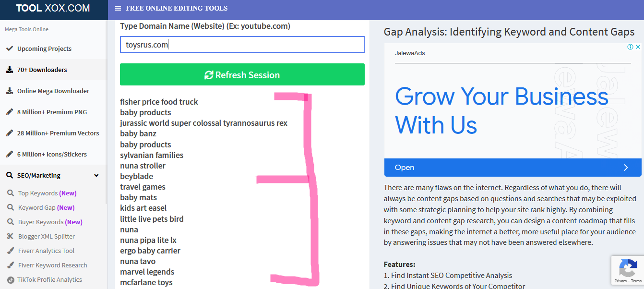The image size is (644, 289).
Task: Click the search icon beside SEO/Marketing
Action: pos(9,175)
